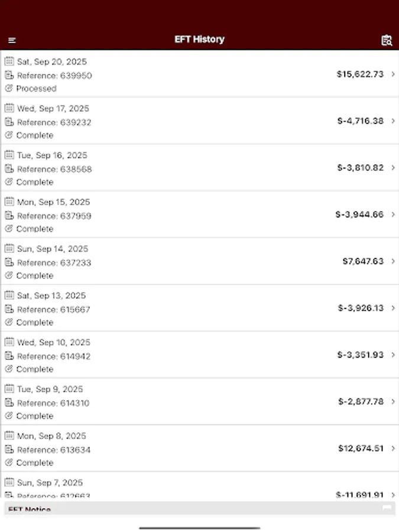
Task: Expand the Sep 17 transaction chevron
Action: [x=394, y=121]
